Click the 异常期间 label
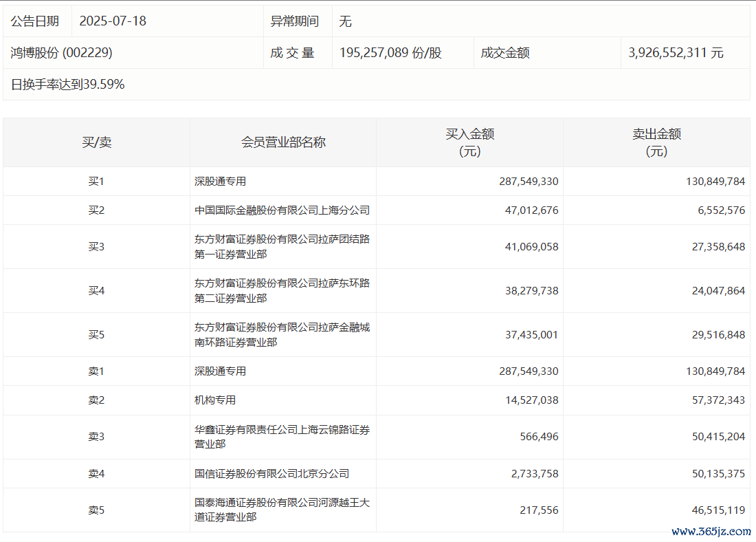Screen dimensions: 756x542 295,21
